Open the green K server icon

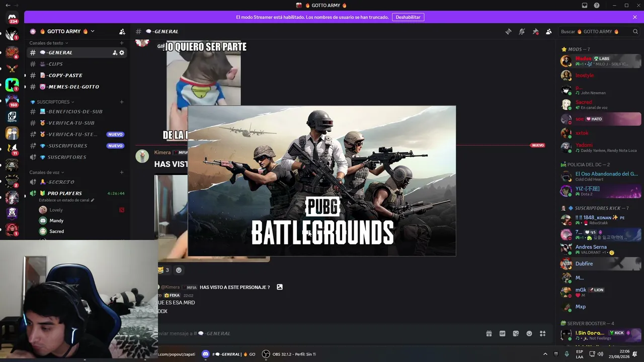(12, 85)
